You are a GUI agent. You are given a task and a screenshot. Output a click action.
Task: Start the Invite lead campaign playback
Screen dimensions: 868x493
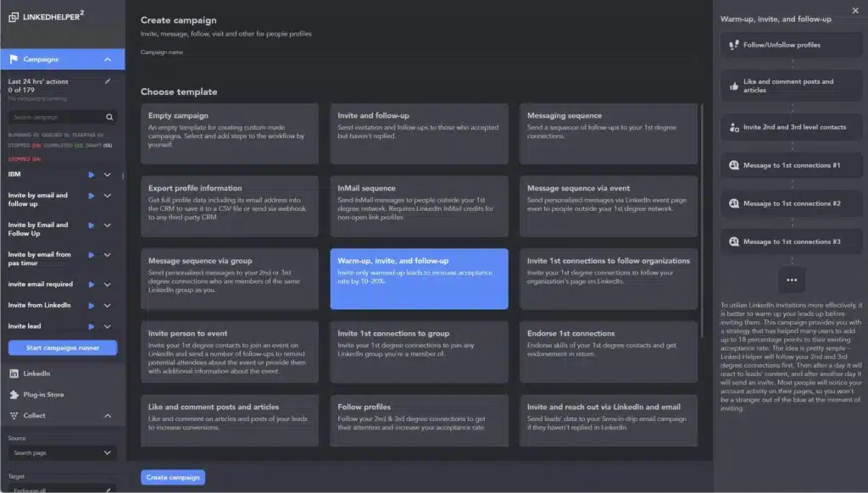pos(93,326)
